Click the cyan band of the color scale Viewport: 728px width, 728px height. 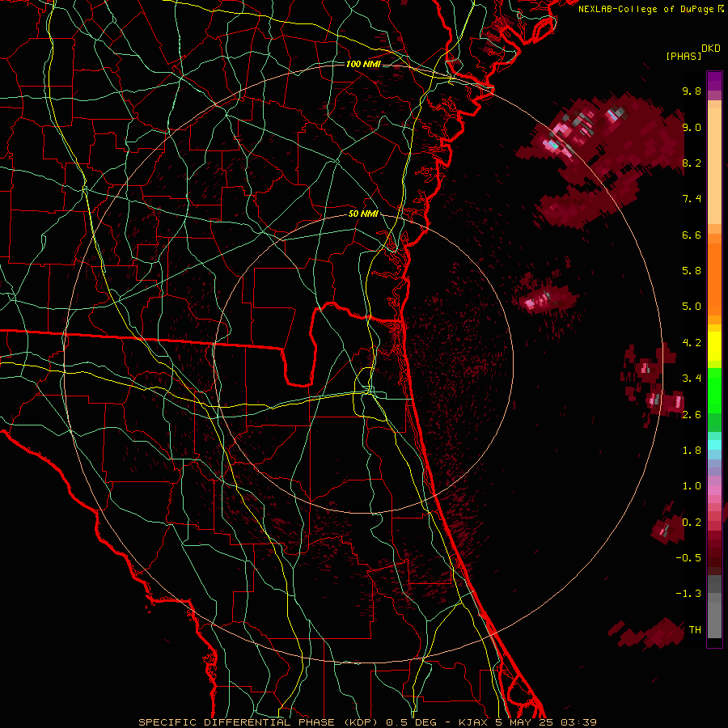point(714,445)
